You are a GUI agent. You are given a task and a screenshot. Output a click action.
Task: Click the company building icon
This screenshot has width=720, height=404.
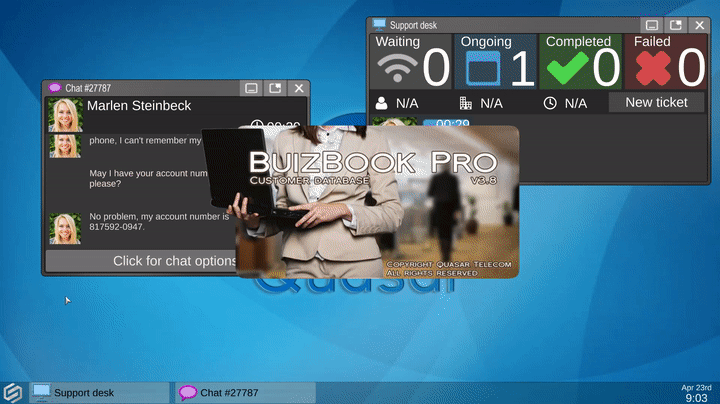(x=465, y=103)
